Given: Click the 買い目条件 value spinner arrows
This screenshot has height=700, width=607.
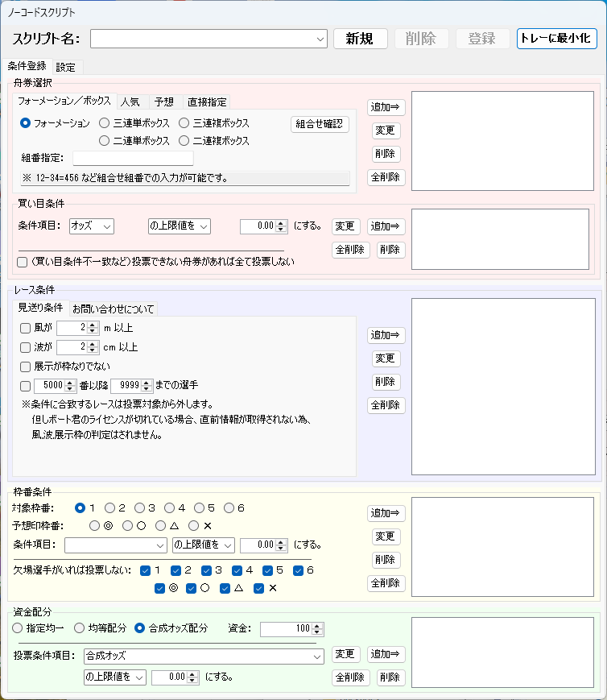Looking at the screenshot, I should coord(281,226).
